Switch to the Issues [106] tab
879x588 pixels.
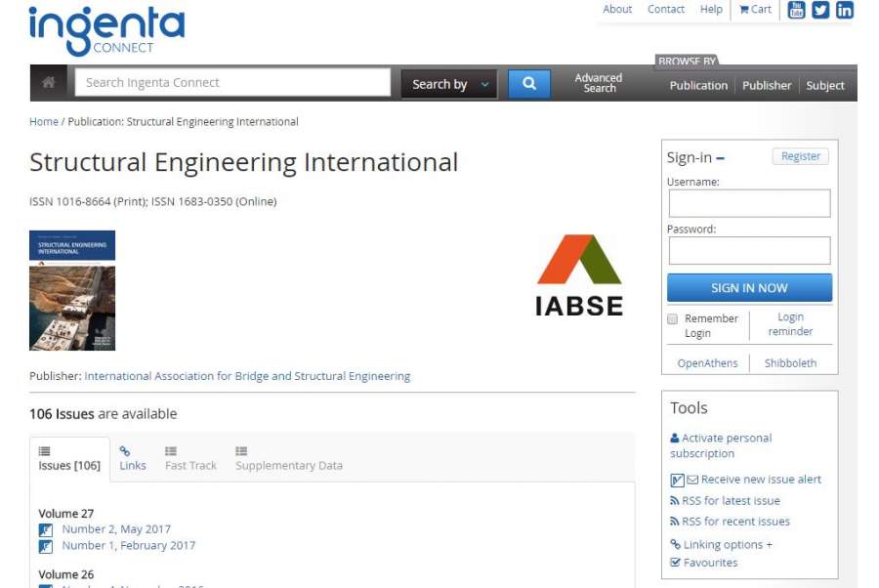69,458
